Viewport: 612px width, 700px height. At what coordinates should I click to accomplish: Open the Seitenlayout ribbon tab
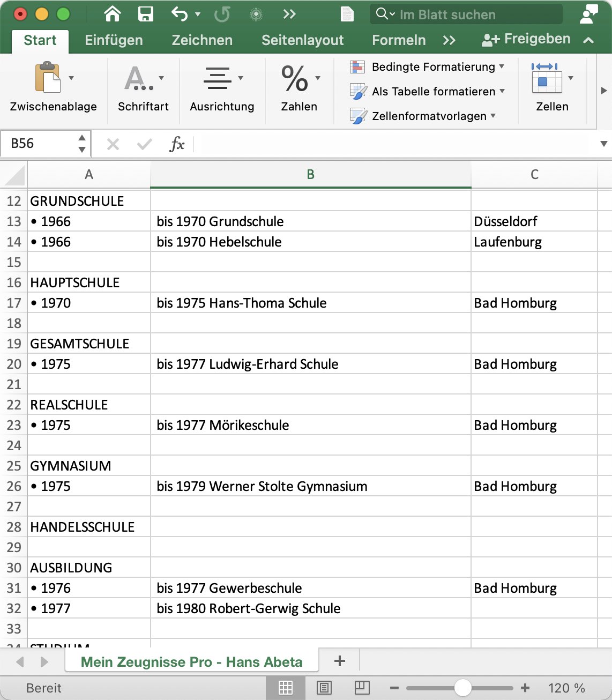pos(303,40)
